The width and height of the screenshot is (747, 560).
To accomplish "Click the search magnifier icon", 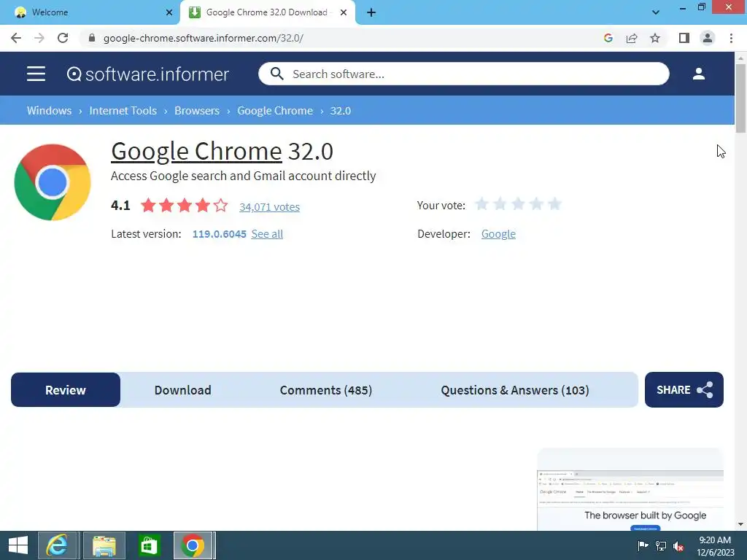I will (276, 74).
